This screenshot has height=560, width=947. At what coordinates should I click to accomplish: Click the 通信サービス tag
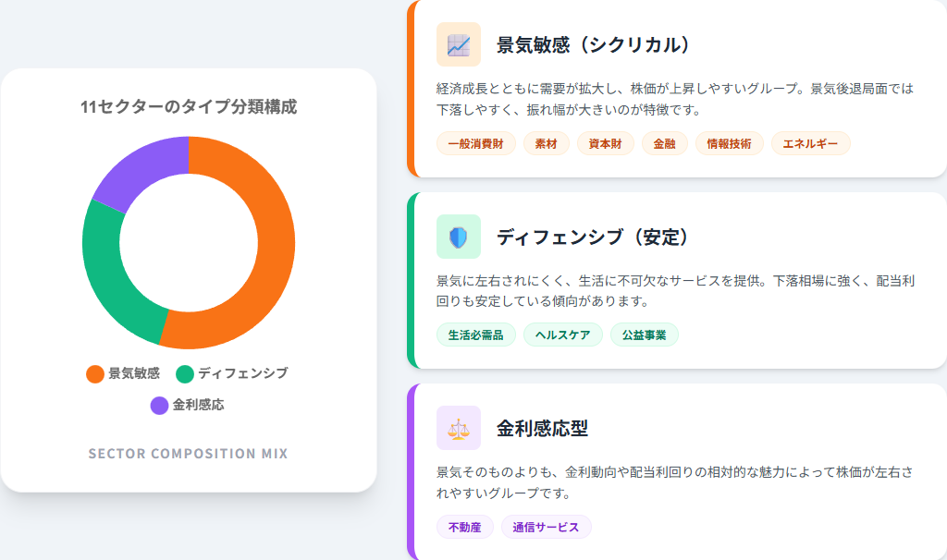click(546, 527)
